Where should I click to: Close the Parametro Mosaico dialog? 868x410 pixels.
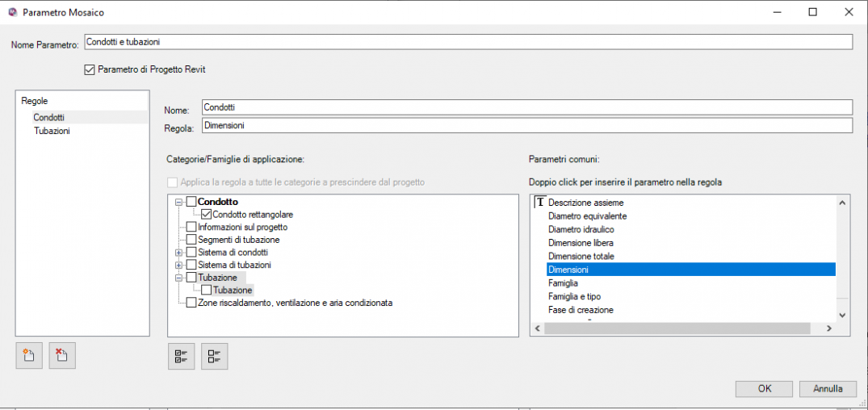[848, 12]
